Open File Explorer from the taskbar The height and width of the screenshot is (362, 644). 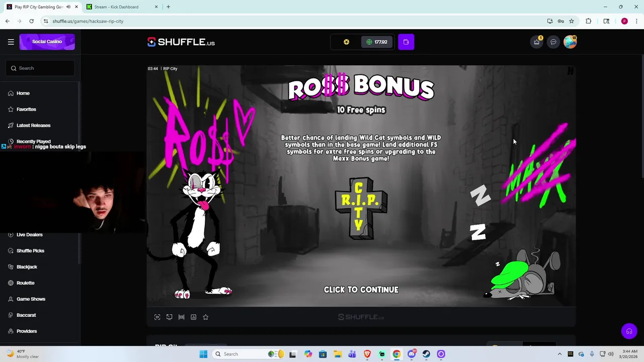click(x=338, y=354)
